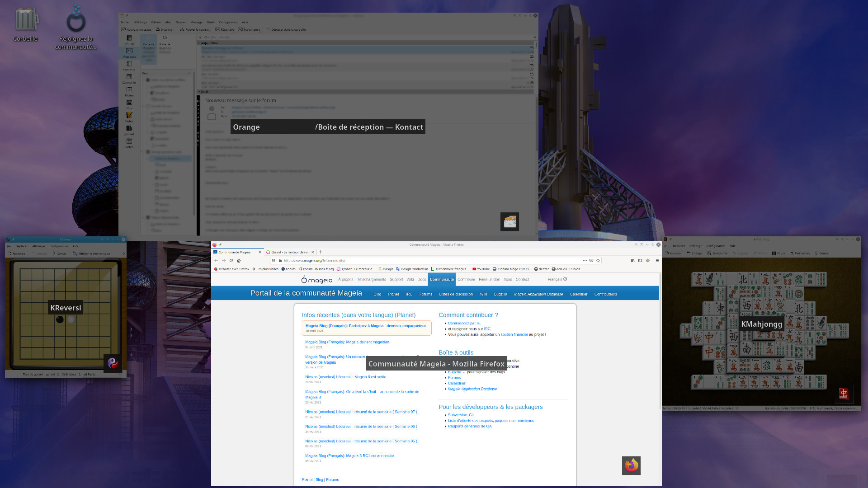Open YouTube bookmark in Firefox
Viewport: 868px width, 488px height.
481,269
